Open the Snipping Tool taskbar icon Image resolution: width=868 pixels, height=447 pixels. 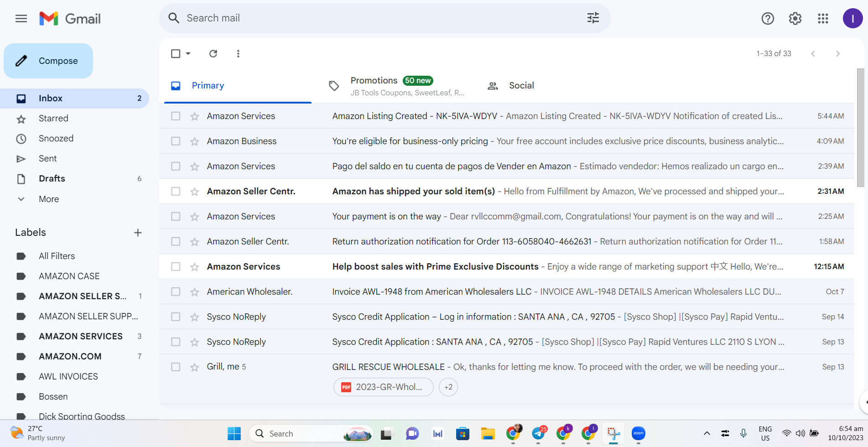(613, 433)
